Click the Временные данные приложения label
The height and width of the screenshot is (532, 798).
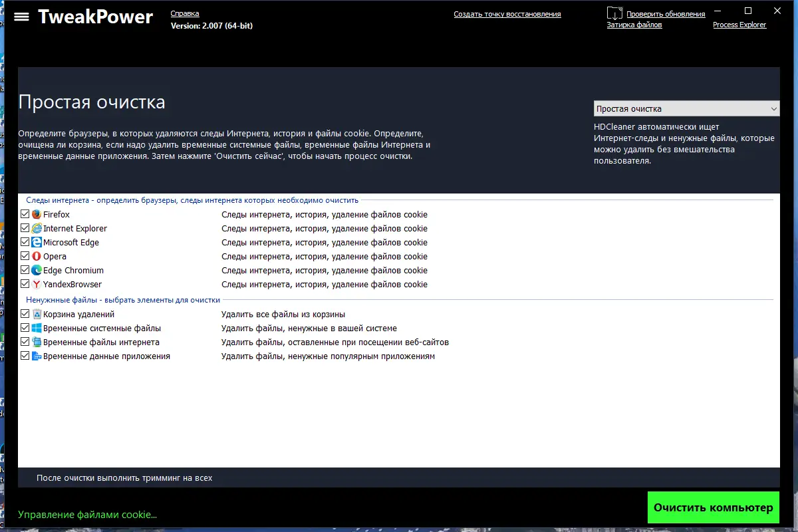tap(107, 356)
